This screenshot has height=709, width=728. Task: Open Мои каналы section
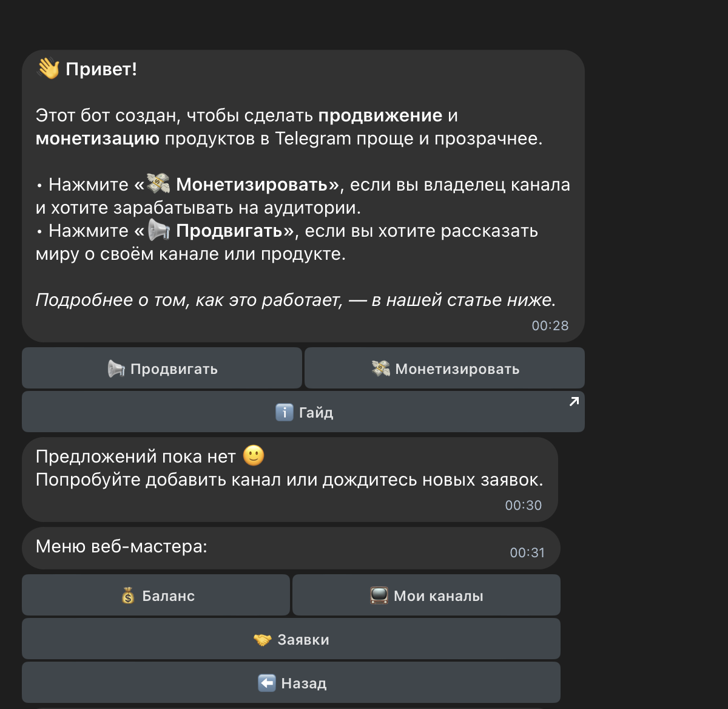426,595
